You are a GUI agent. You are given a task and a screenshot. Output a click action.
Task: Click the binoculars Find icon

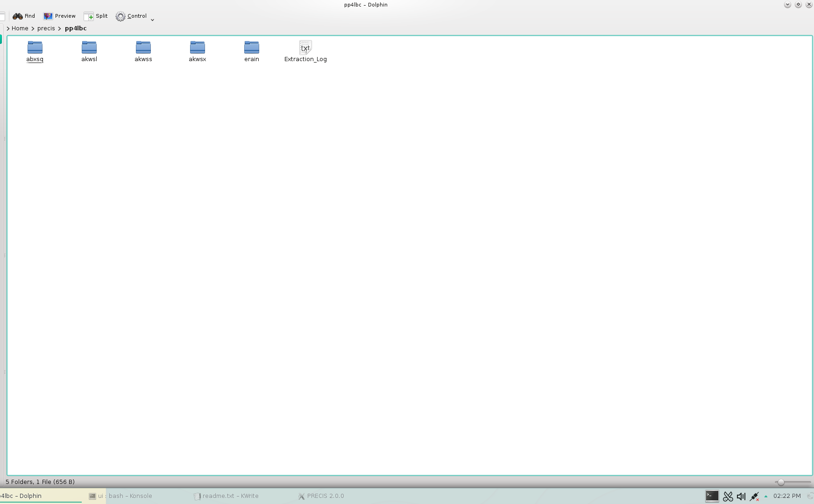(x=18, y=16)
